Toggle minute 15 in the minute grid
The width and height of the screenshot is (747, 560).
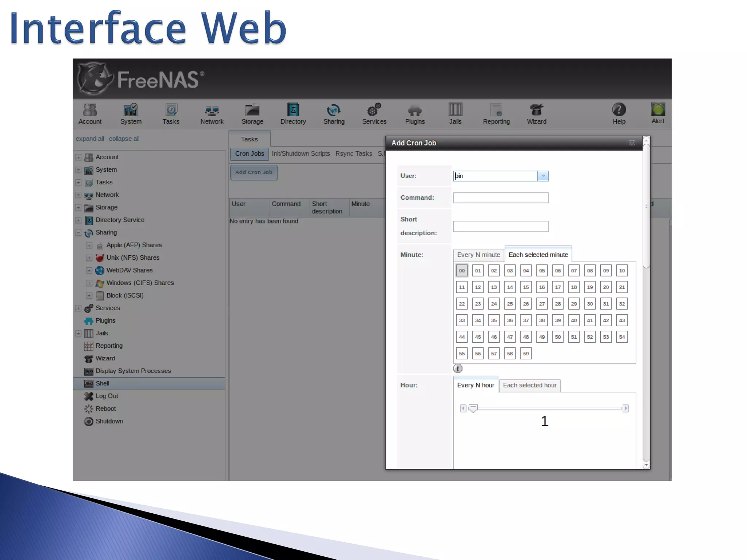(x=526, y=287)
